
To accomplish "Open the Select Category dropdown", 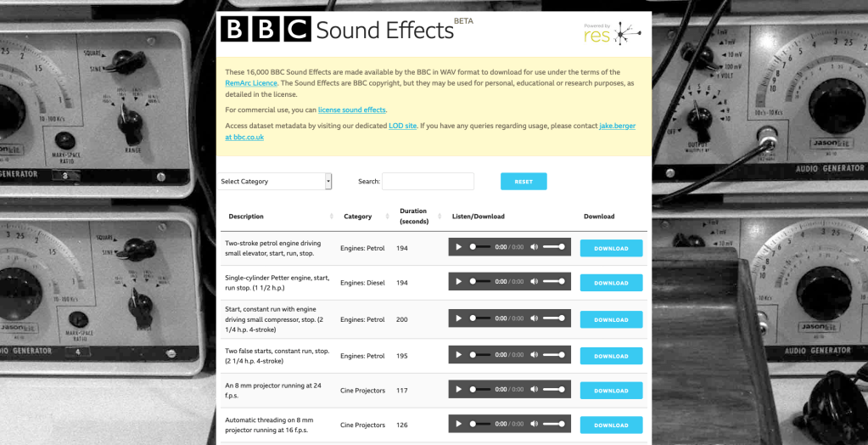I will [x=275, y=181].
